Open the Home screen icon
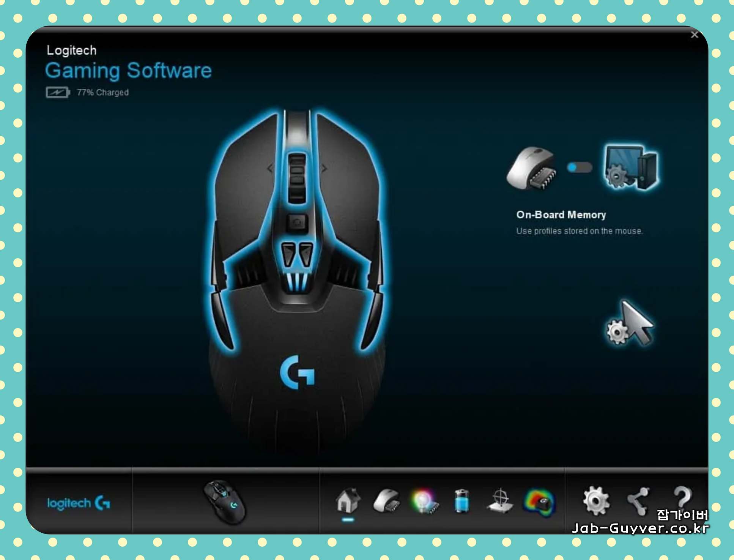The height and width of the screenshot is (560, 734). [x=348, y=501]
